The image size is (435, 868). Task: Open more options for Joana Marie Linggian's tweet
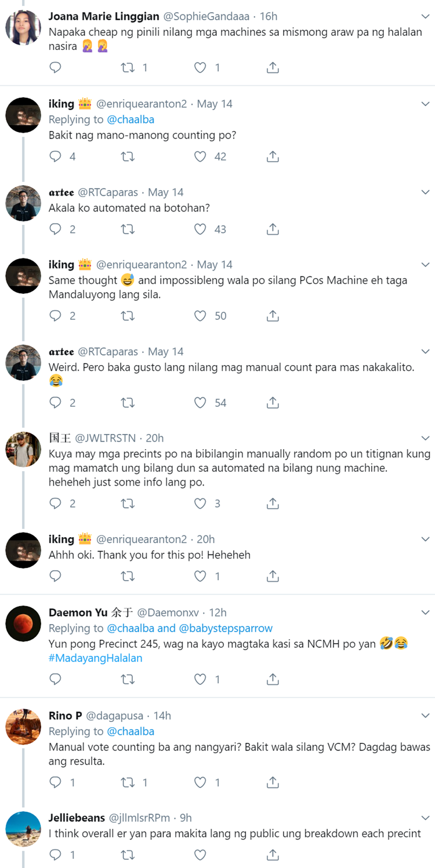click(425, 17)
